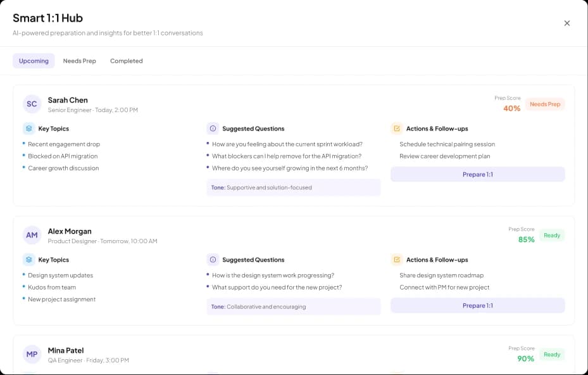The width and height of the screenshot is (588, 375).
Task: Click the Needs Prep badge on Sarah Chen
Action: (545, 104)
